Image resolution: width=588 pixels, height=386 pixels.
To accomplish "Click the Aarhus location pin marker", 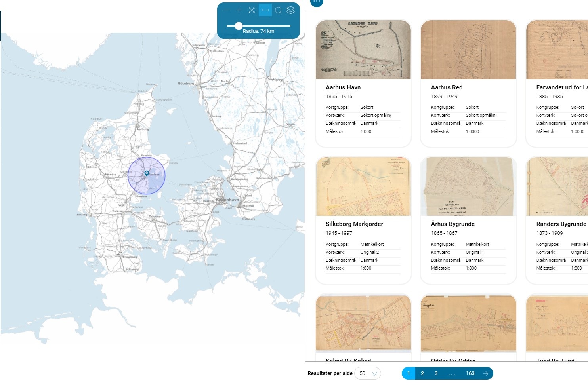I will tap(147, 173).
